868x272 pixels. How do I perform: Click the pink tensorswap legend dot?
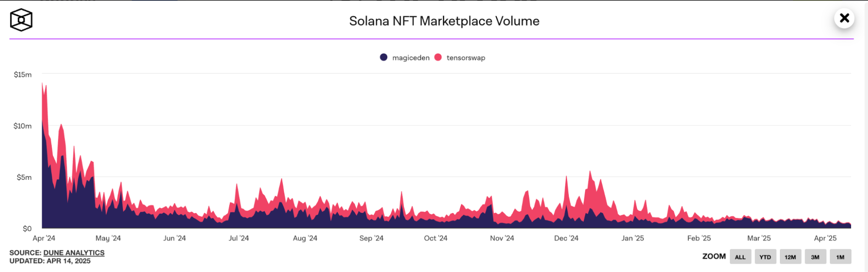point(438,57)
